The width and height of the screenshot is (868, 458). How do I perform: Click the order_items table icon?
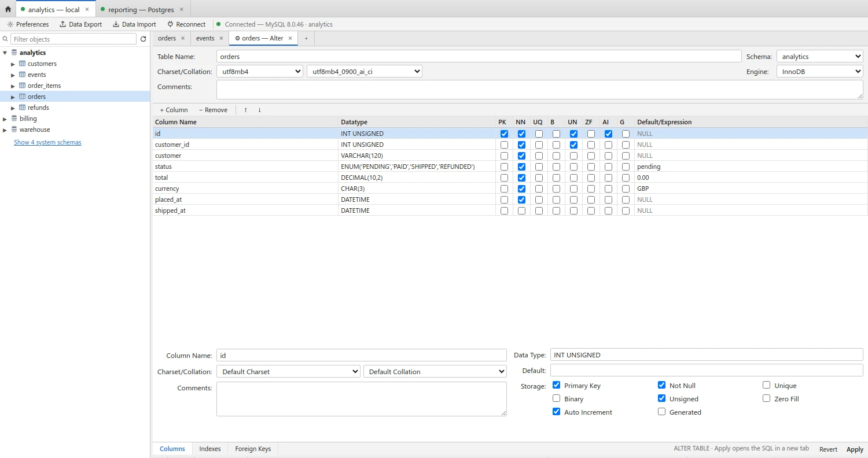[23, 86]
